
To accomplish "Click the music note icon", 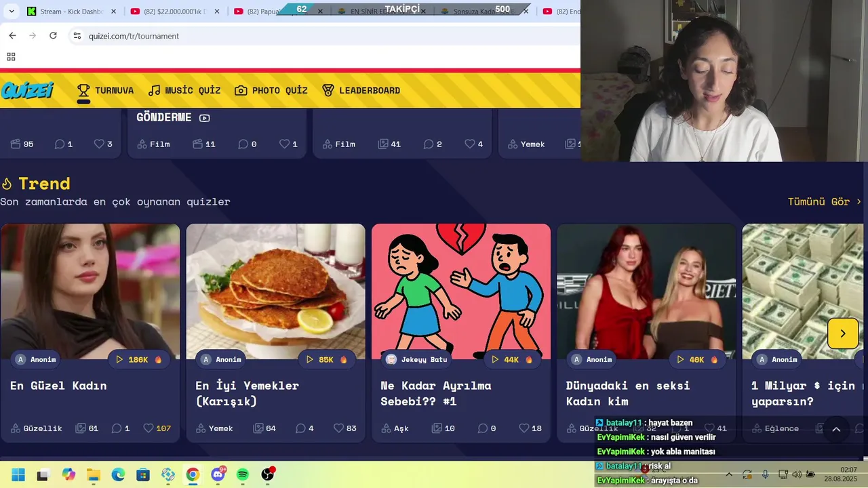I will click(155, 90).
